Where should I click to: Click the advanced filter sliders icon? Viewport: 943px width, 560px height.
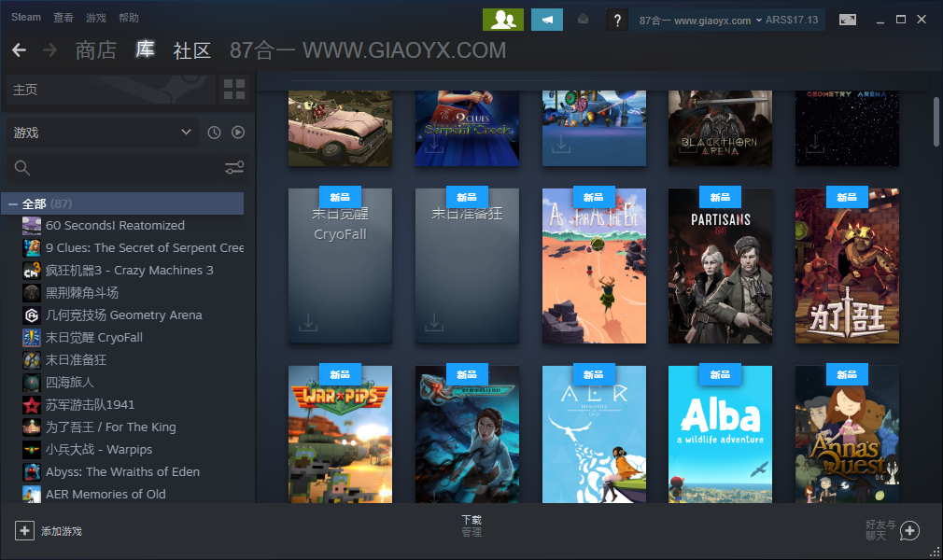[x=234, y=168]
